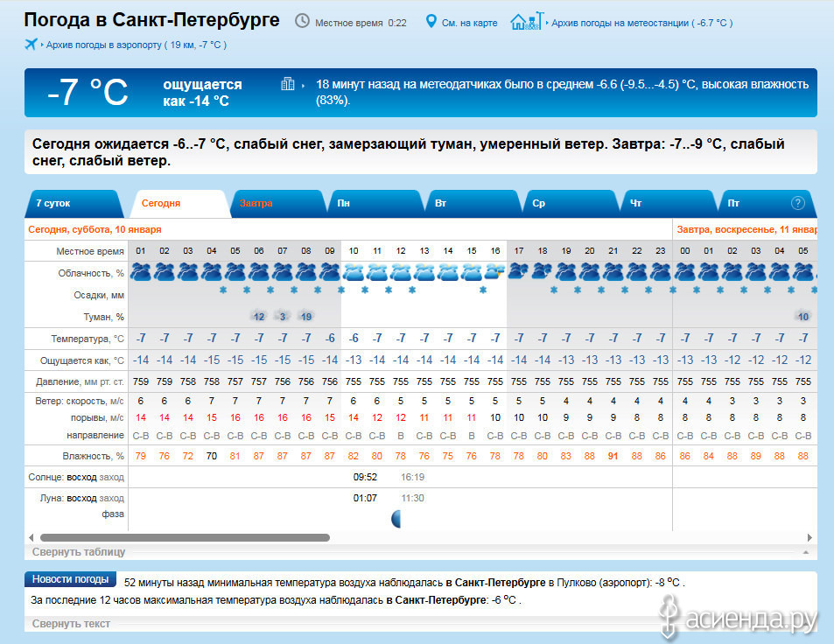Click the clock icon near local time

[x=302, y=21]
